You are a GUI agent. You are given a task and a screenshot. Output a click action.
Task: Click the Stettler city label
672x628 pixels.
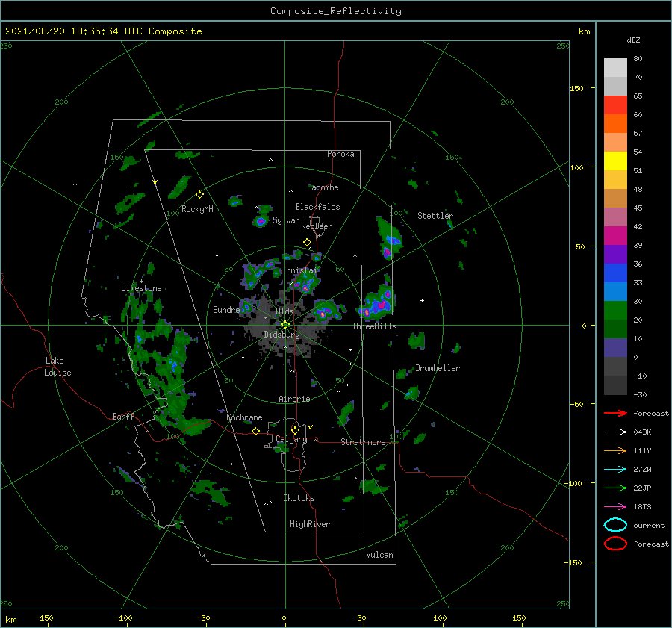pos(435,216)
